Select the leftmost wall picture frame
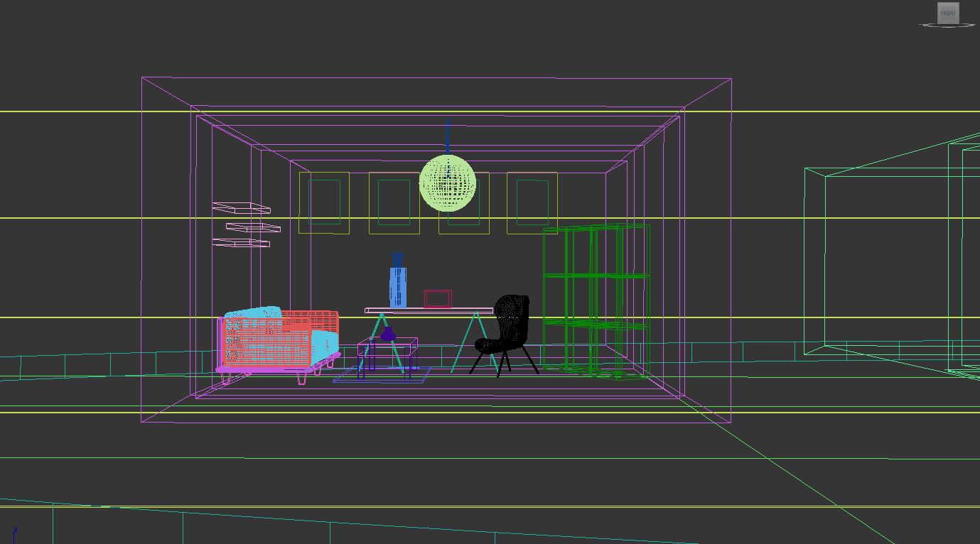The height and width of the screenshot is (544, 980). pyautogui.click(x=324, y=203)
